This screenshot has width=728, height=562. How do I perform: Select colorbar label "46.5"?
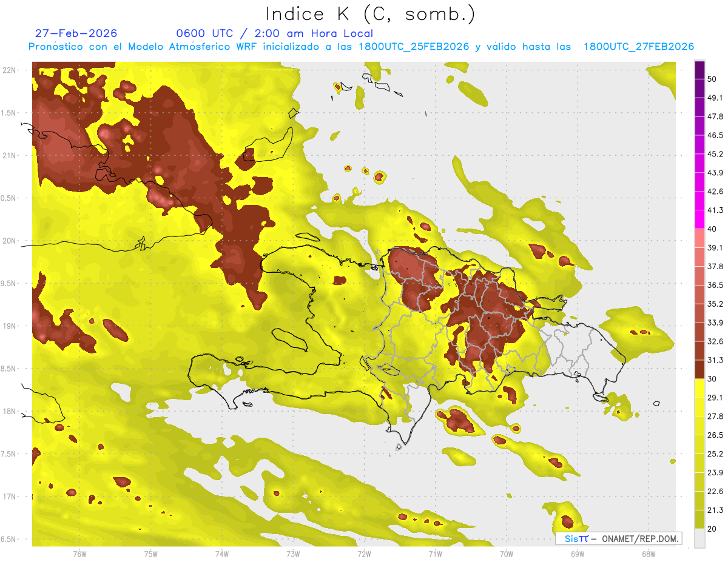715,135
